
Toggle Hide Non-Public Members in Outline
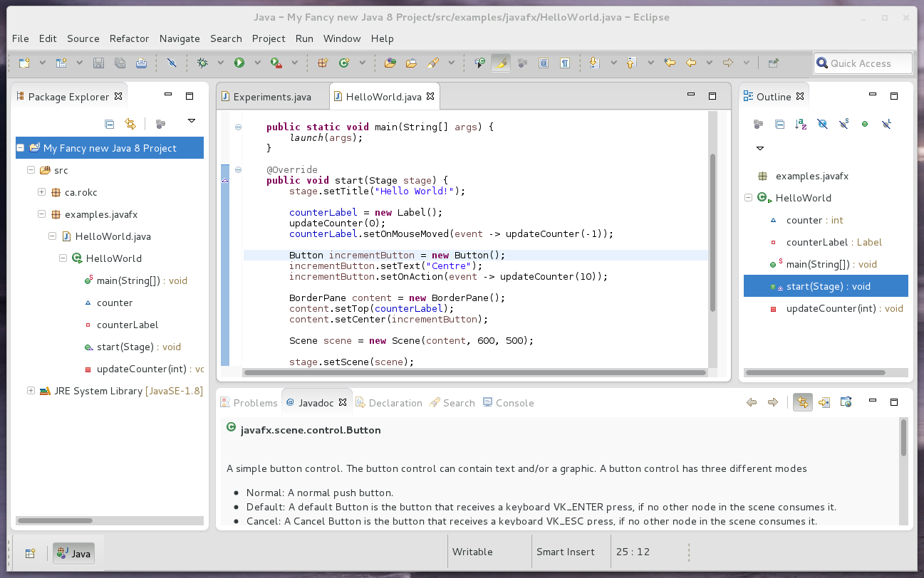pos(865,124)
